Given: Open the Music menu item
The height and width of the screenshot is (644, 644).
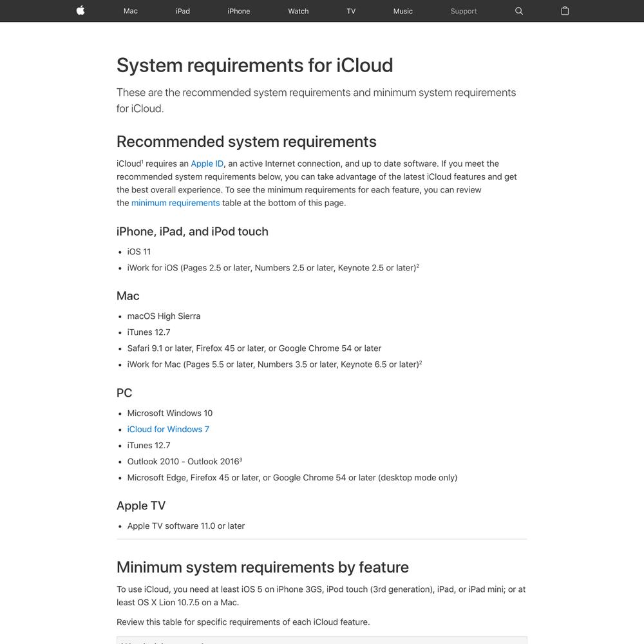Looking at the screenshot, I should pyautogui.click(x=402, y=11).
